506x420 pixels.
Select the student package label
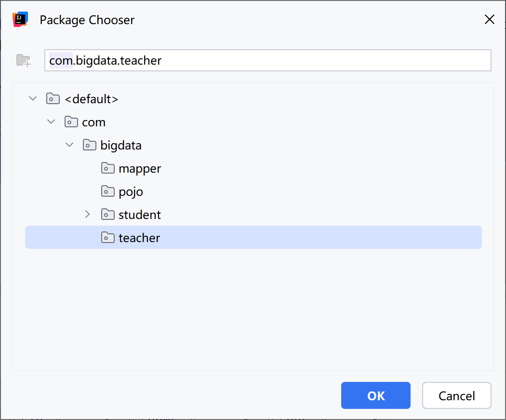click(x=140, y=215)
